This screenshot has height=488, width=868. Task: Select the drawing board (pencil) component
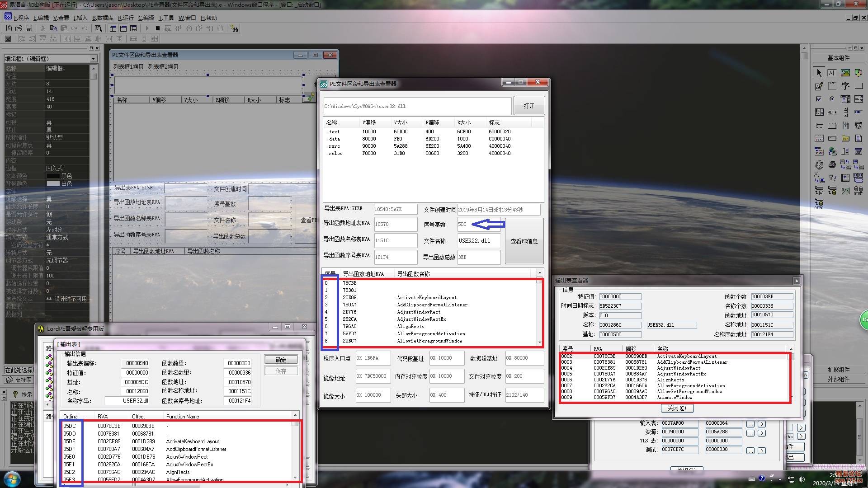coord(819,86)
